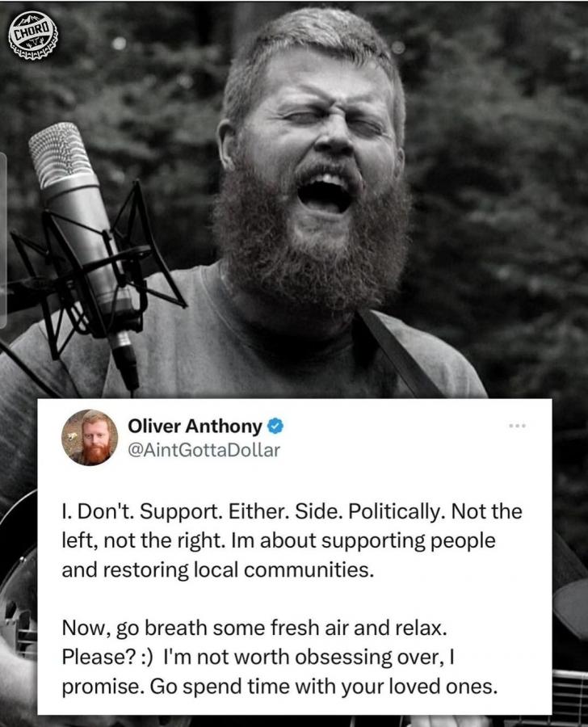Open the round profile avatar thumbnail
Viewport: 588px width, 727px height.
pos(90,437)
